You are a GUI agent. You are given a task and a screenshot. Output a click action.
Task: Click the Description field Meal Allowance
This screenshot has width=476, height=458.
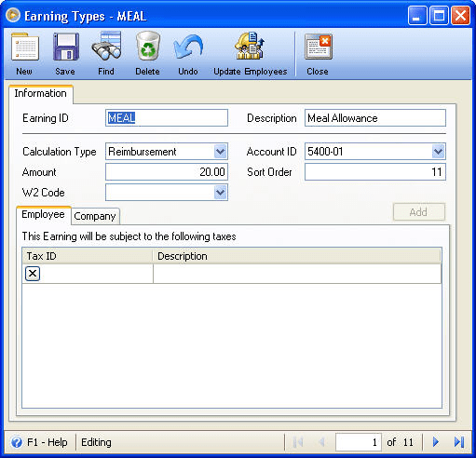point(375,118)
